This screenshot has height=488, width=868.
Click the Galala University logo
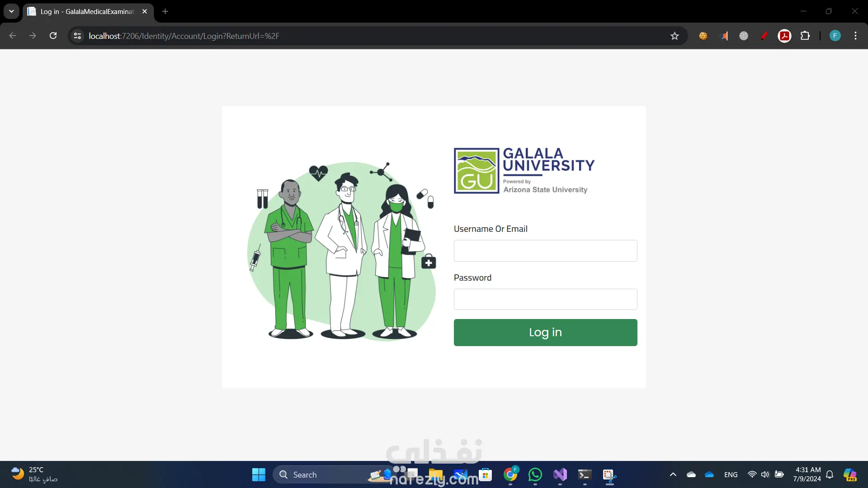(524, 171)
